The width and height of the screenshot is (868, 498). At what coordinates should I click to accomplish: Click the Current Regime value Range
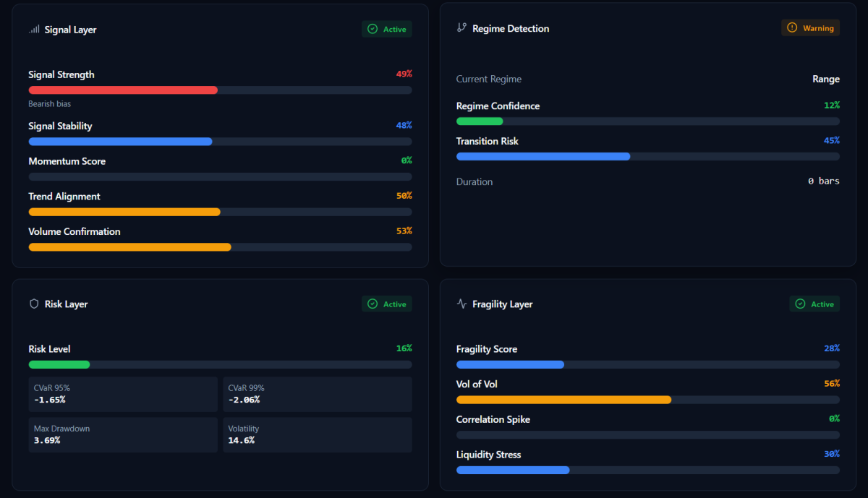[x=825, y=80]
